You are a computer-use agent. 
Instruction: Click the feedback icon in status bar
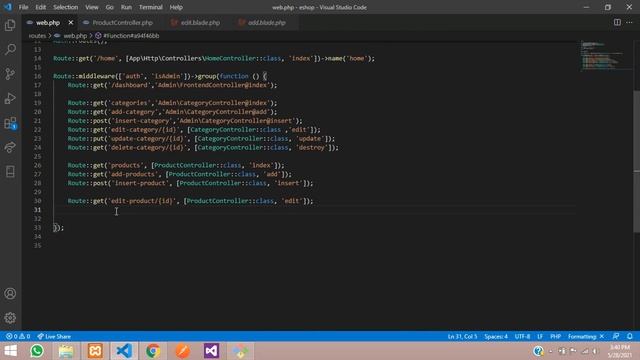(616, 336)
